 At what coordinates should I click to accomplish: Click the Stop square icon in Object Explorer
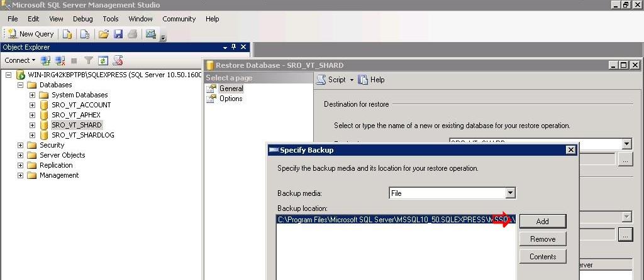click(x=74, y=61)
